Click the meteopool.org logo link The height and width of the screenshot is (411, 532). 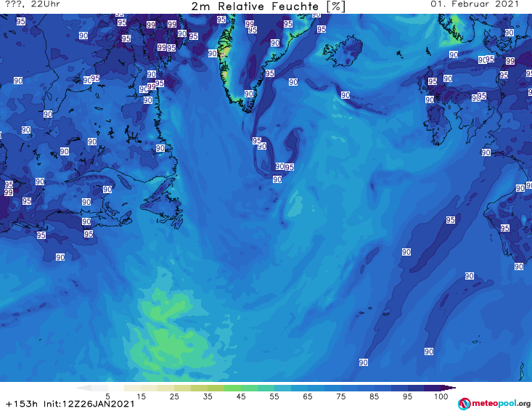click(494, 404)
